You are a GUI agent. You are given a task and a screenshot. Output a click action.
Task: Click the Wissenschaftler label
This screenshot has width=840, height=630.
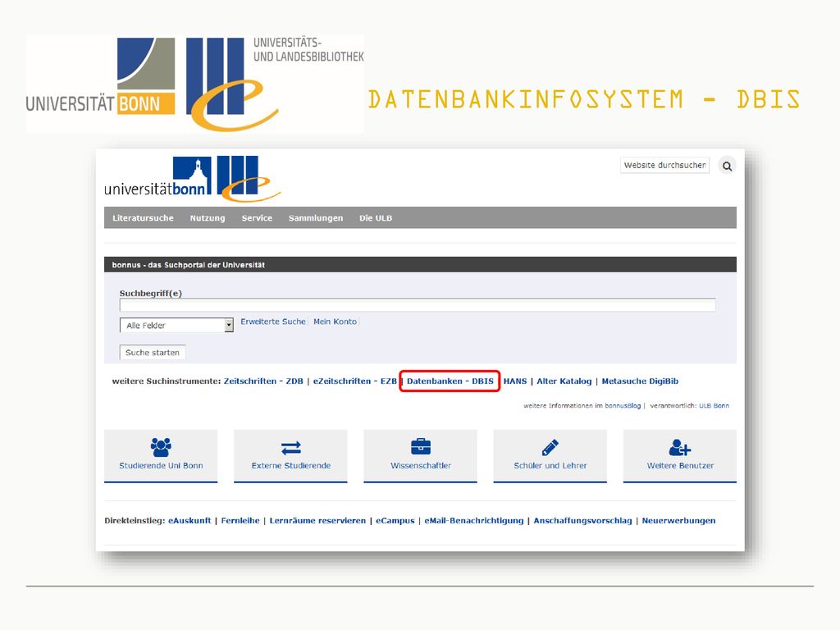click(421, 466)
